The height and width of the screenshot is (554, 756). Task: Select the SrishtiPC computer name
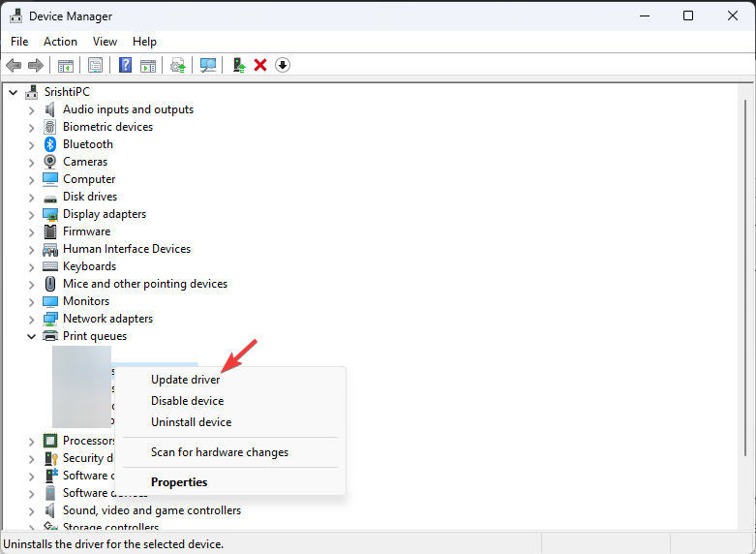(67, 92)
